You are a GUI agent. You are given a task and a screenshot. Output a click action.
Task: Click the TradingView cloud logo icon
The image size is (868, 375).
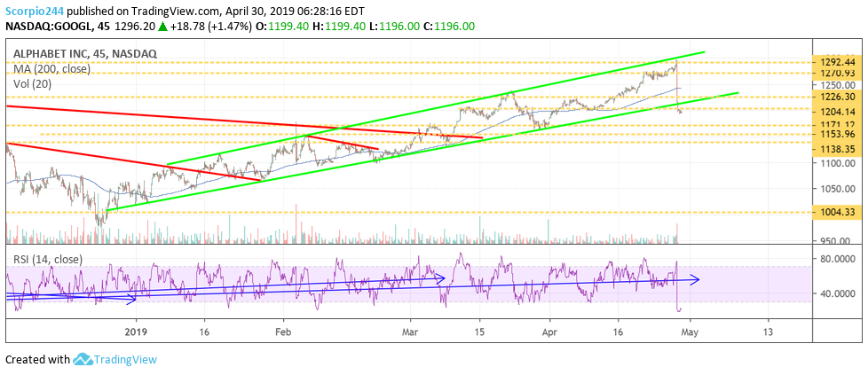pyautogui.click(x=82, y=360)
